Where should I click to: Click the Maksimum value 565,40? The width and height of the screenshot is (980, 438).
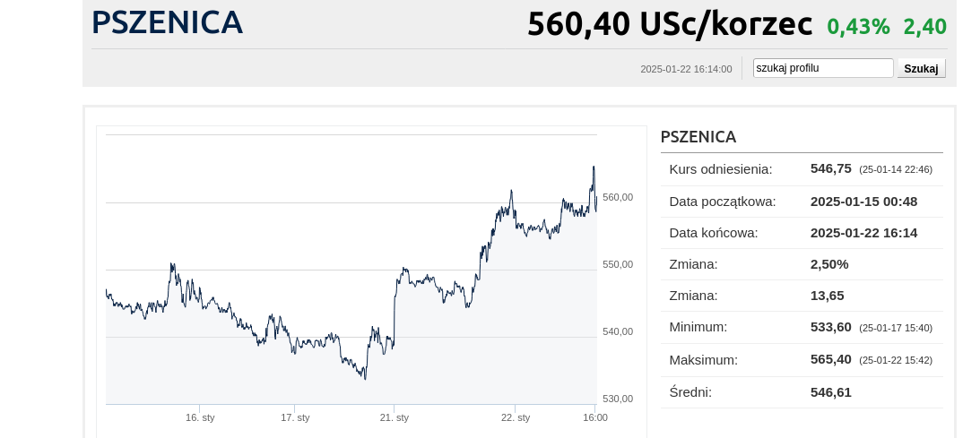(830, 359)
